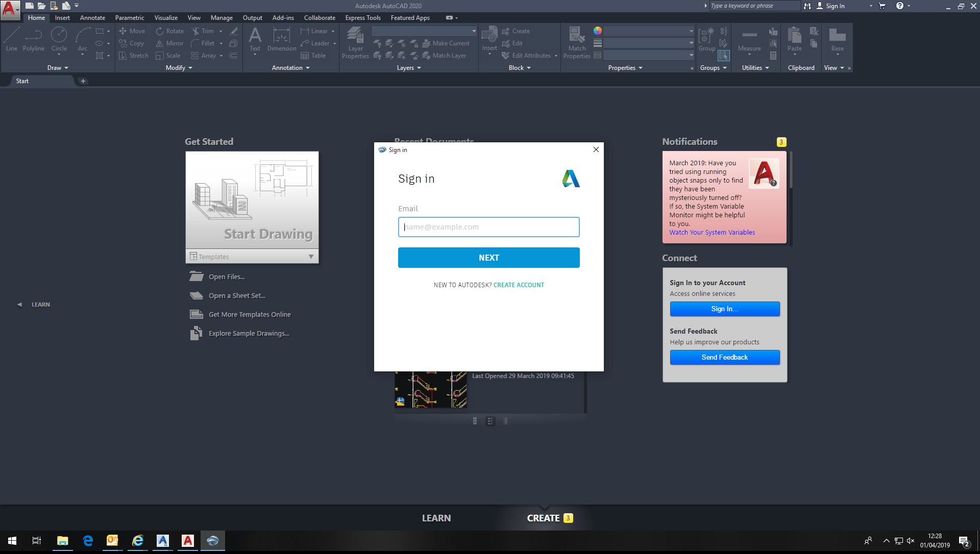Click the Email input field

tap(488, 227)
